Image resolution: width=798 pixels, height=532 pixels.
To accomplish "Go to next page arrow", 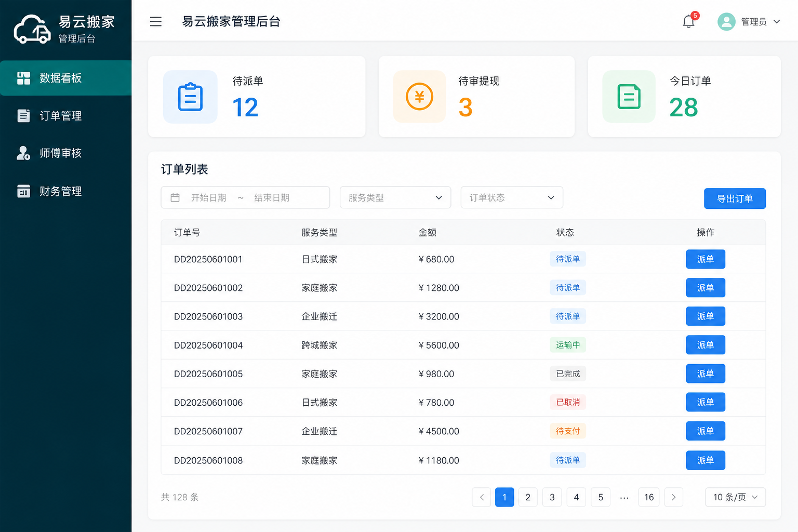I will pos(673,497).
